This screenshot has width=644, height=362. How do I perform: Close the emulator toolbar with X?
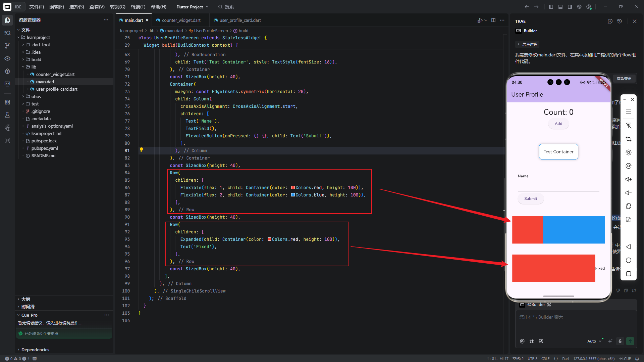click(632, 100)
